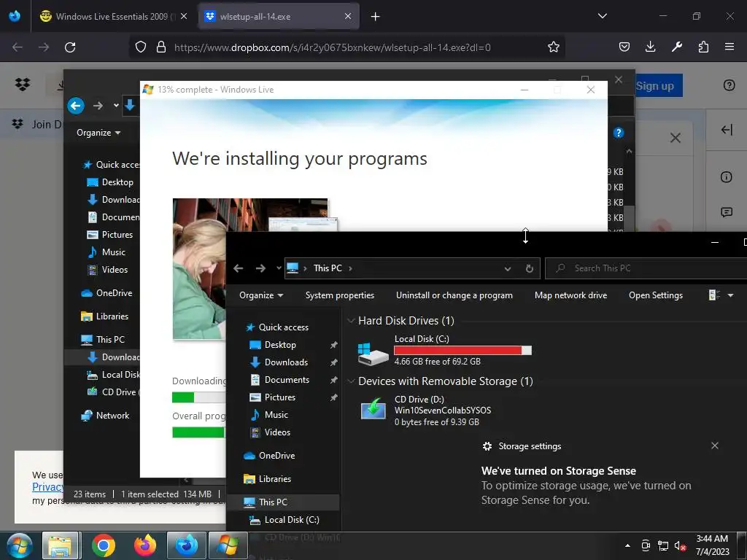Select Music in This PC navigation pane
The image size is (747, 560).
click(x=276, y=415)
